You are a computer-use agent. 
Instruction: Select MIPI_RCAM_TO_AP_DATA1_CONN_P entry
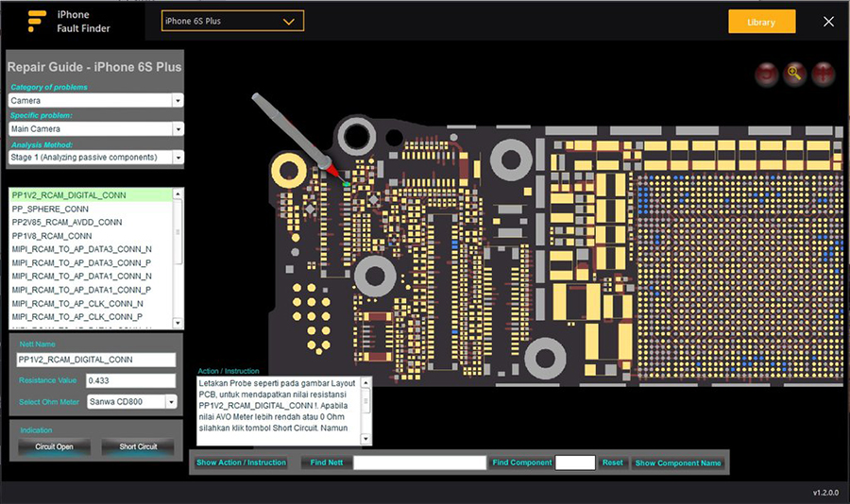coord(91,290)
